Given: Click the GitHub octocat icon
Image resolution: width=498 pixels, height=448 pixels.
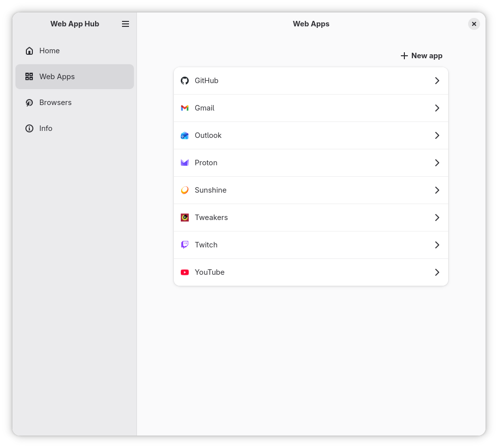Looking at the screenshot, I should click(185, 81).
